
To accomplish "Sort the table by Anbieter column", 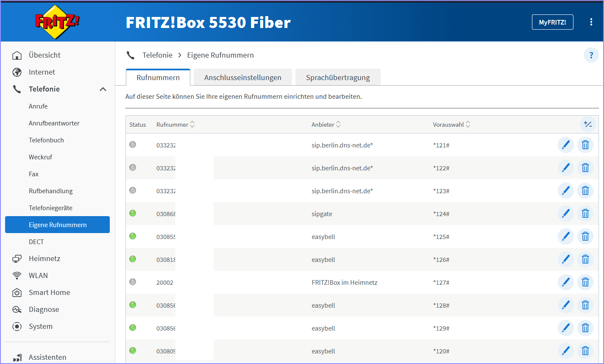I will tap(338, 125).
